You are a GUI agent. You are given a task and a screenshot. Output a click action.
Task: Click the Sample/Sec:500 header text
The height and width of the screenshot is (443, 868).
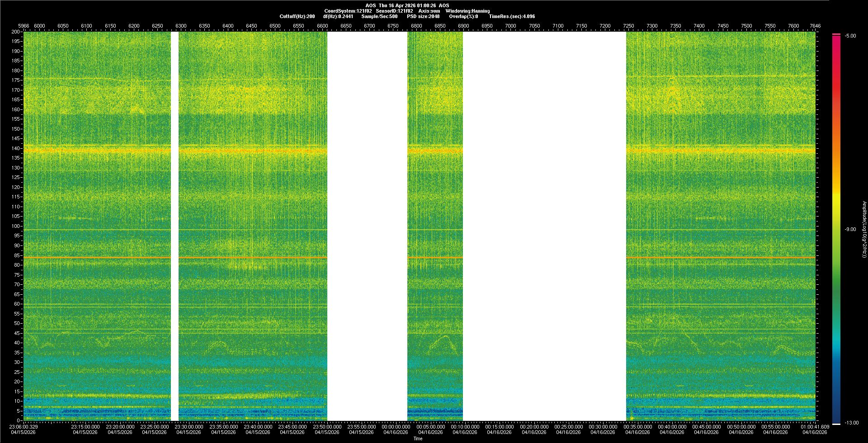point(379,16)
